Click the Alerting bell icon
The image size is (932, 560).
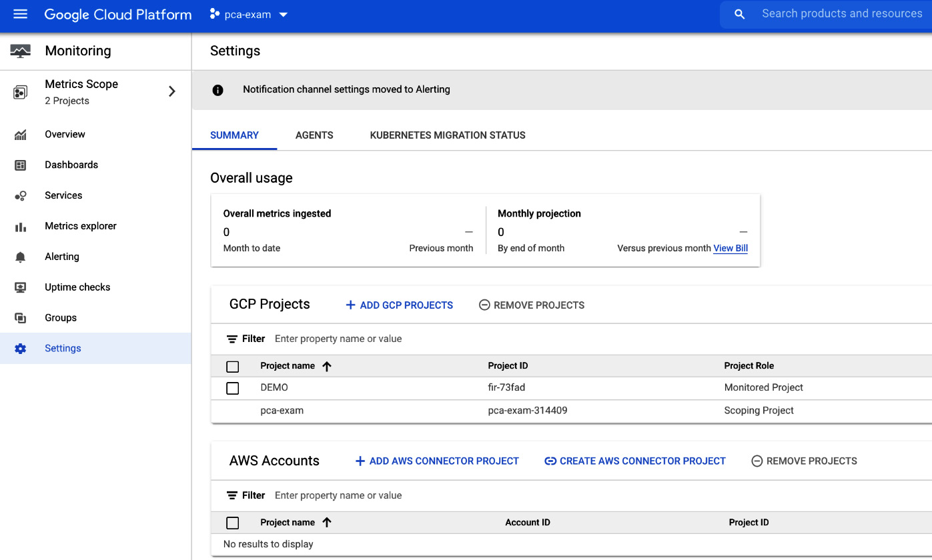[21, 257]
